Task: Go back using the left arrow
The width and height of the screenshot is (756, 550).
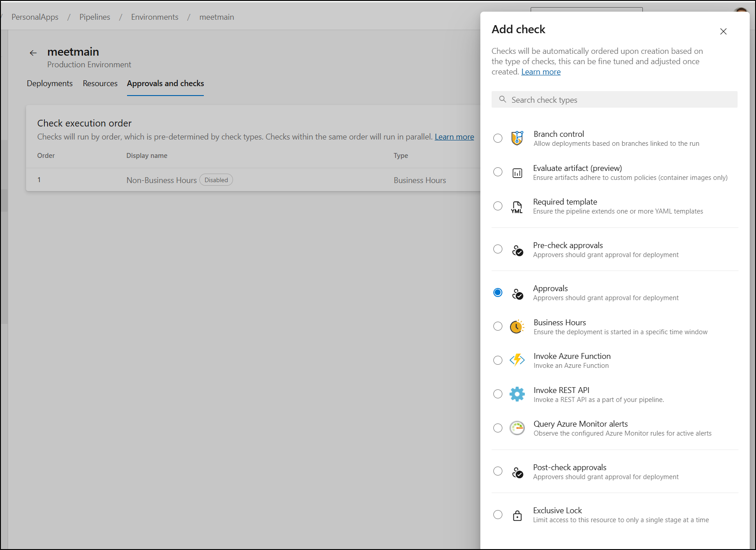Action: [x=33, y=53]
